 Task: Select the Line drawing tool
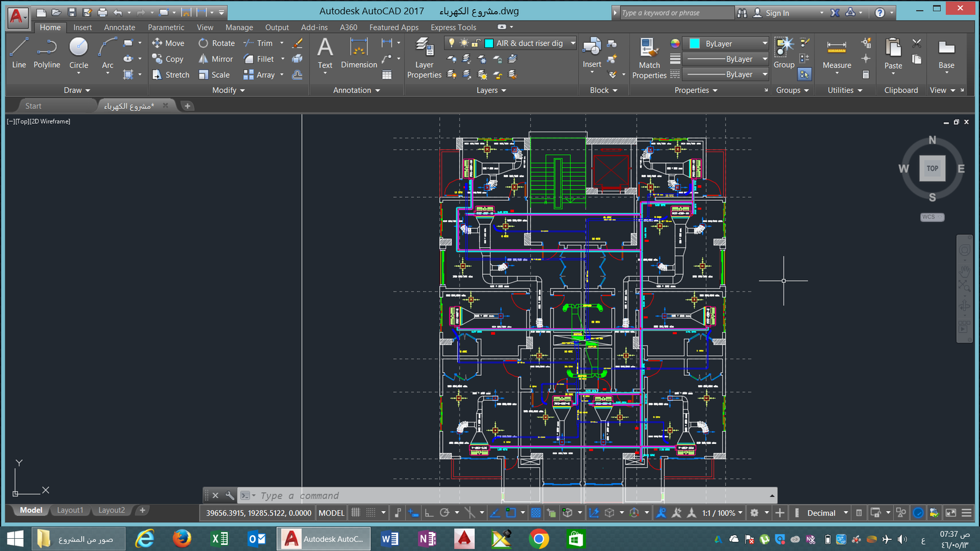click(19, 53)
